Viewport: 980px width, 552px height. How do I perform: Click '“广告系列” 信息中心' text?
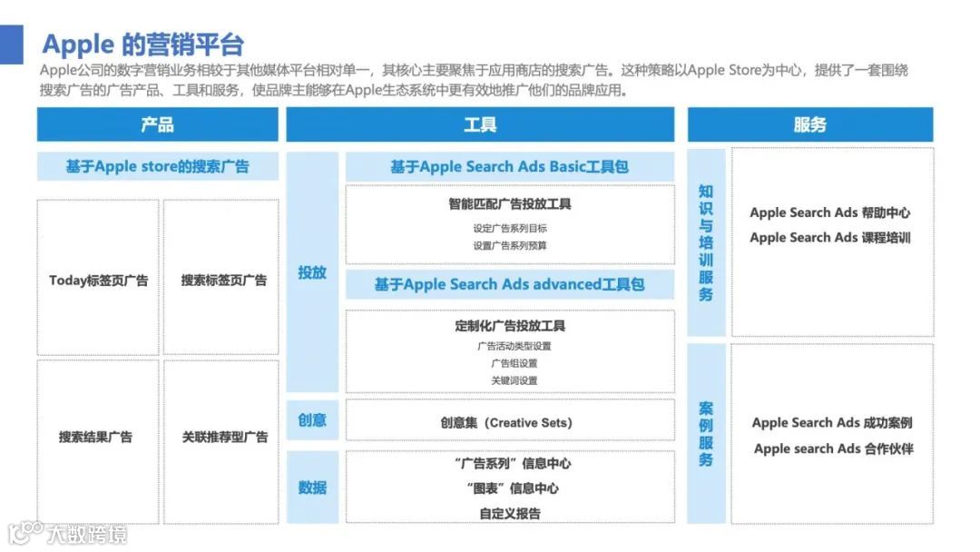pos(513,463)
